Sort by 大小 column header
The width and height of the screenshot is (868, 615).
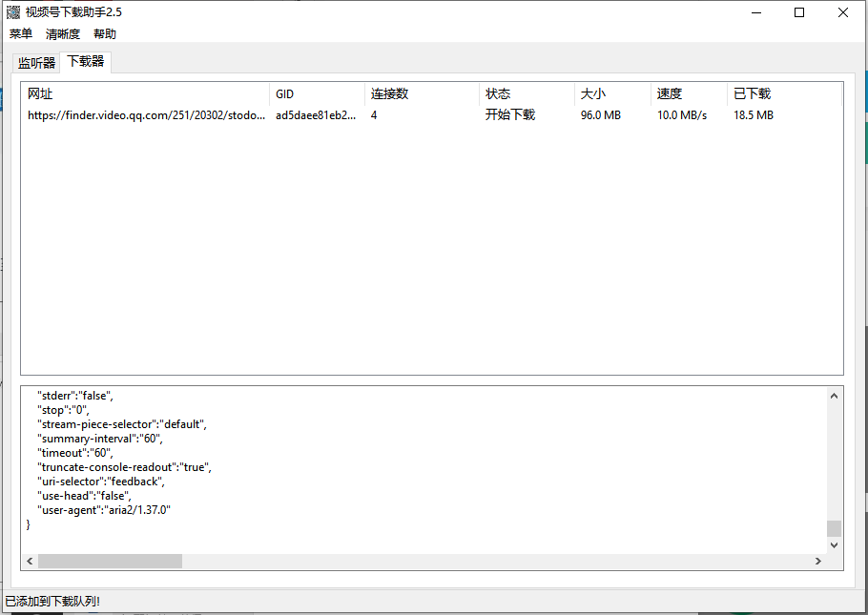coord(612,94)
